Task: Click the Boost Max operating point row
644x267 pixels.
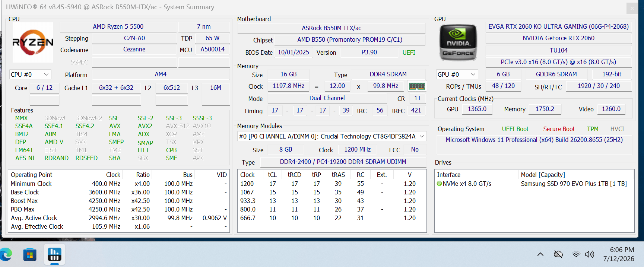Action: (x=119, y=201)
